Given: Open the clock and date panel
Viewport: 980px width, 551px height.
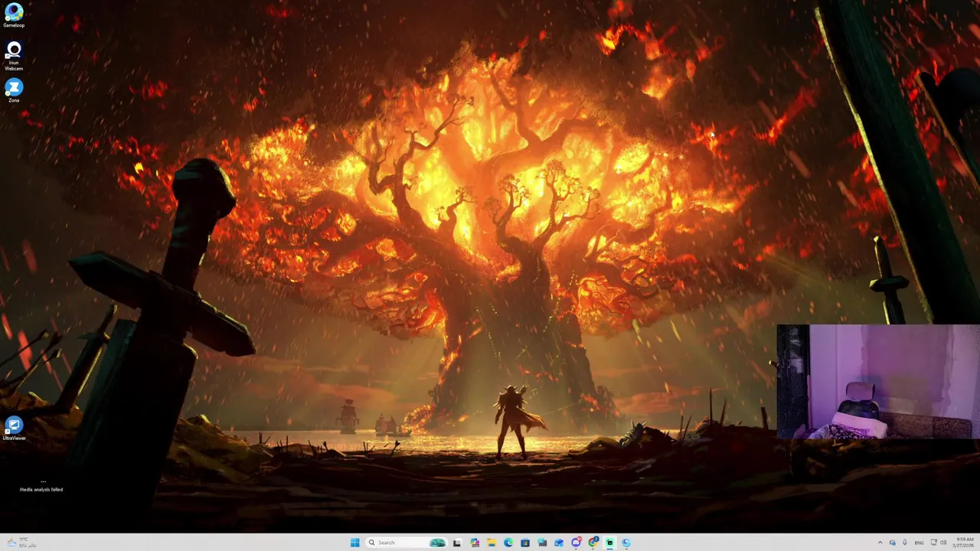Looking at the screenshot, I should pos(963,543).
